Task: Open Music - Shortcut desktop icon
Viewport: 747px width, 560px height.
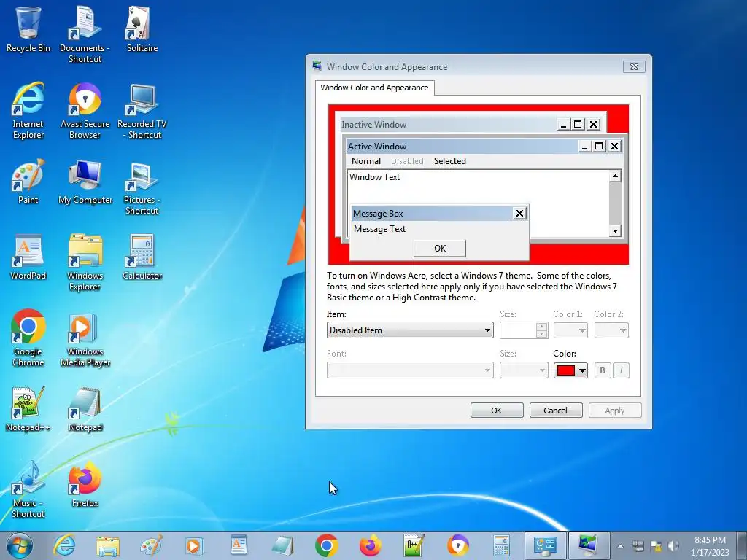Action: pyautogui.click(x=28, y=489)
